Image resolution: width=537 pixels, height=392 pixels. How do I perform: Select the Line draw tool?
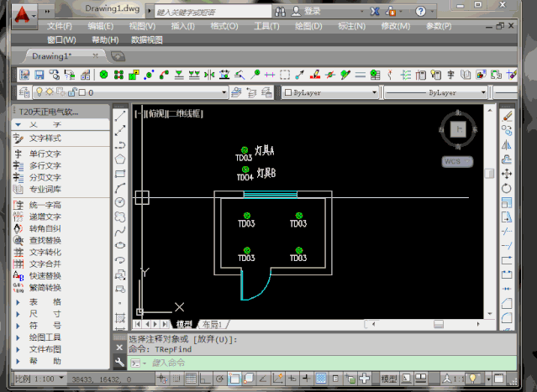point(120,116)
